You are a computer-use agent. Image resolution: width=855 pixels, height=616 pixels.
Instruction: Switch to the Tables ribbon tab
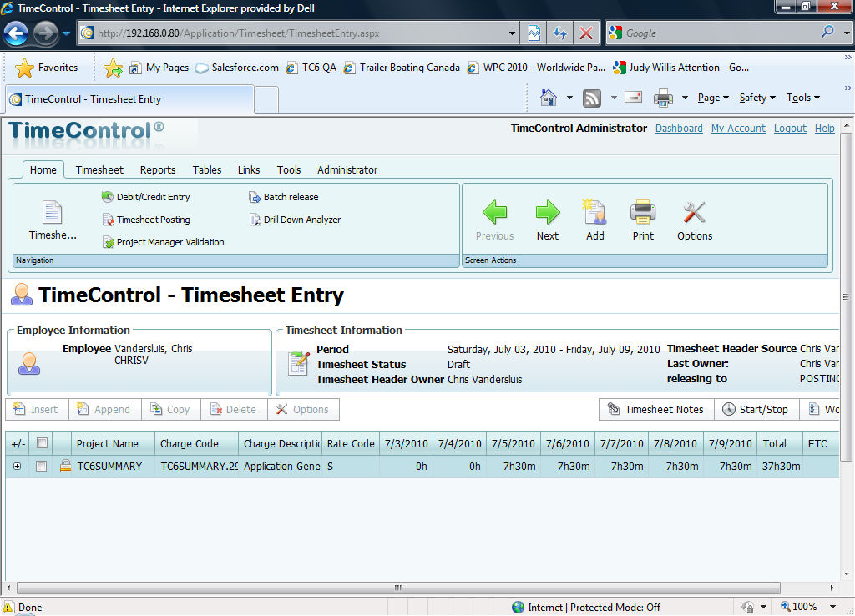(x=207, y=169)
